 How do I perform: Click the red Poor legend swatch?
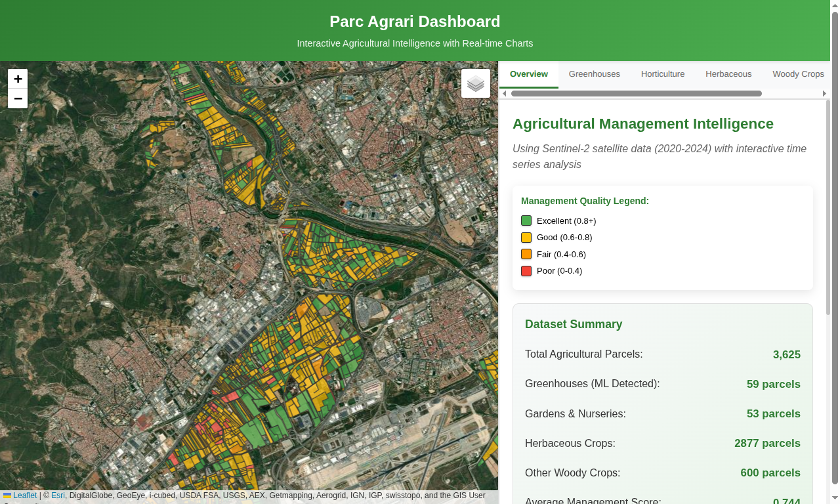(526, 270)
